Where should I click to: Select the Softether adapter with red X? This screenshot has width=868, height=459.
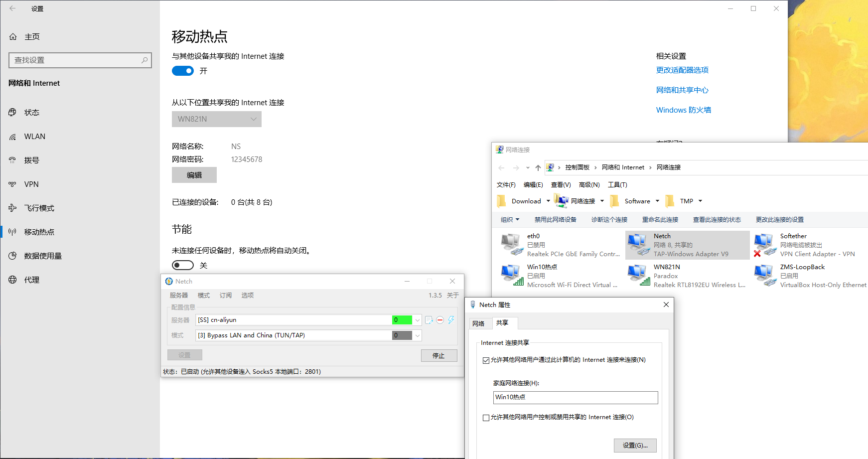tap(765, 244)
